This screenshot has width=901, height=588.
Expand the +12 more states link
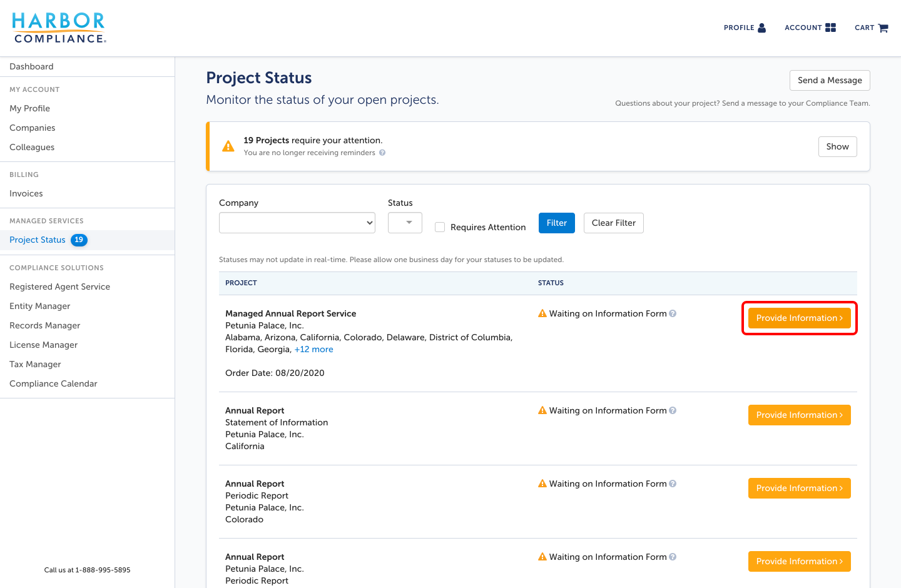(x=313, y=349)
